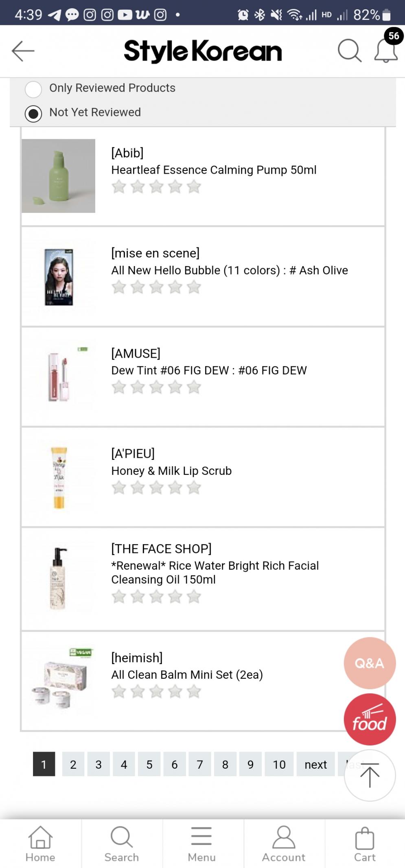Viewport: 405px width, 868px height.
Task: Jump to page 10
Action: click(279, 765)
